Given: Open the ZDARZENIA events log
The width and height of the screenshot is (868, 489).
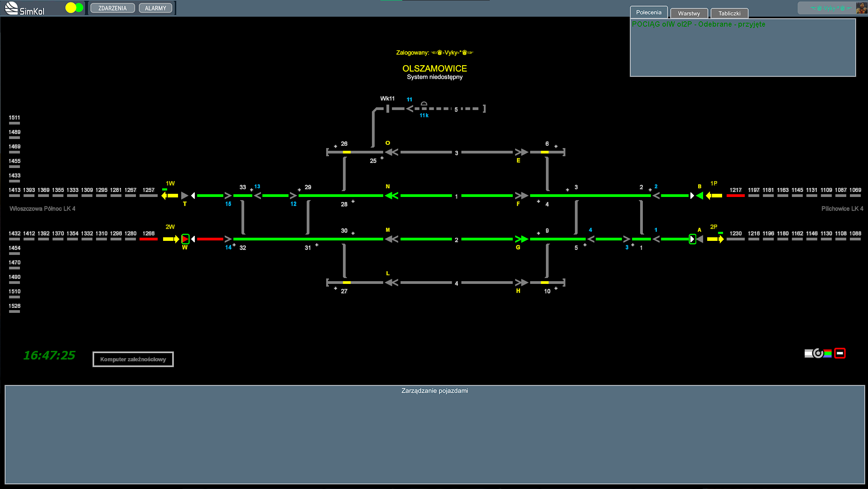Looking at the screenshot, I should pos(112,8).
